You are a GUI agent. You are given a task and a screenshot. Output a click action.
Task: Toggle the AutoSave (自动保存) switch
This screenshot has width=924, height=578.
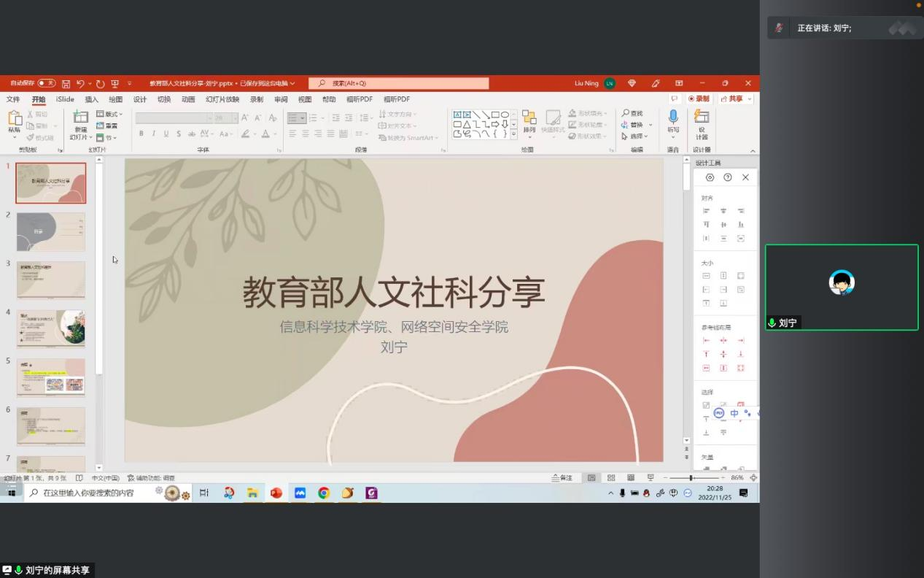[46, 83]
